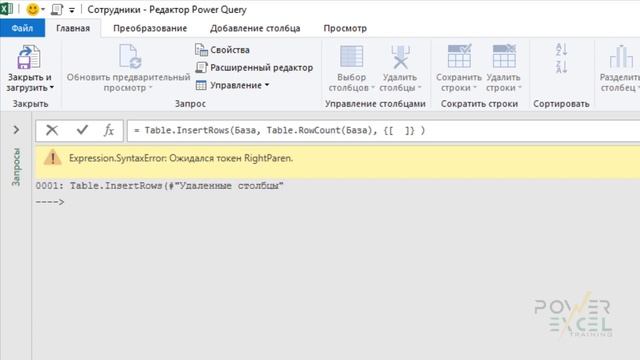Click the Расширенный редактор icon

[x=201, y=67]
